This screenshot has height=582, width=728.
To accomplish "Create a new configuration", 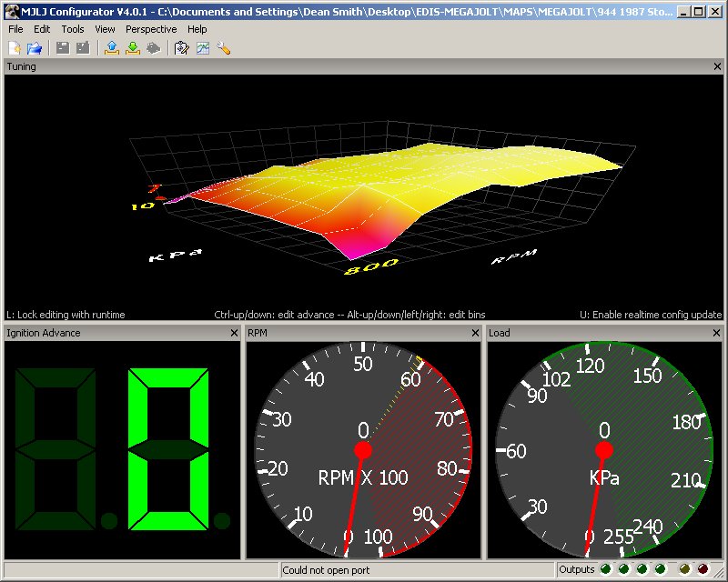I will tap(14, 48).
